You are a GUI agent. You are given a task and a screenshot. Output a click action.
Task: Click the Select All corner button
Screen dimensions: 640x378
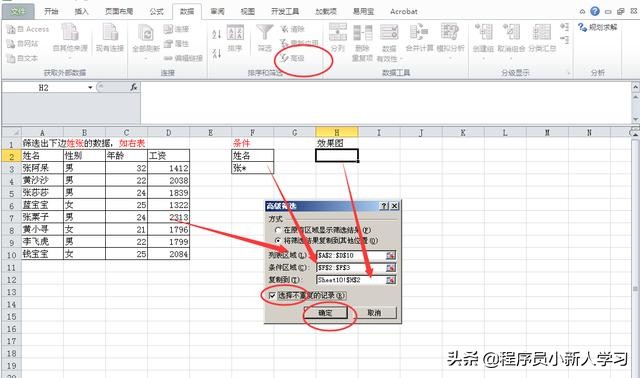click(x=11, y=132)
